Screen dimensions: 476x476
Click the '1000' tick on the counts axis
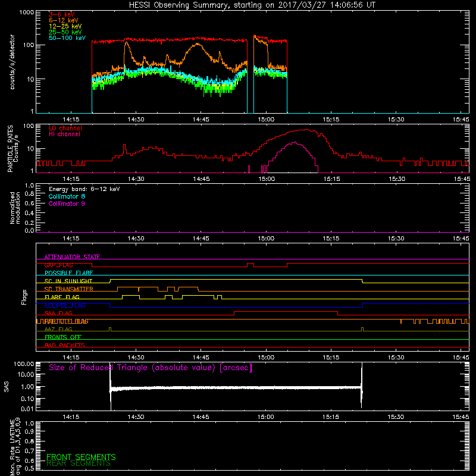click(x=27, y=12)
